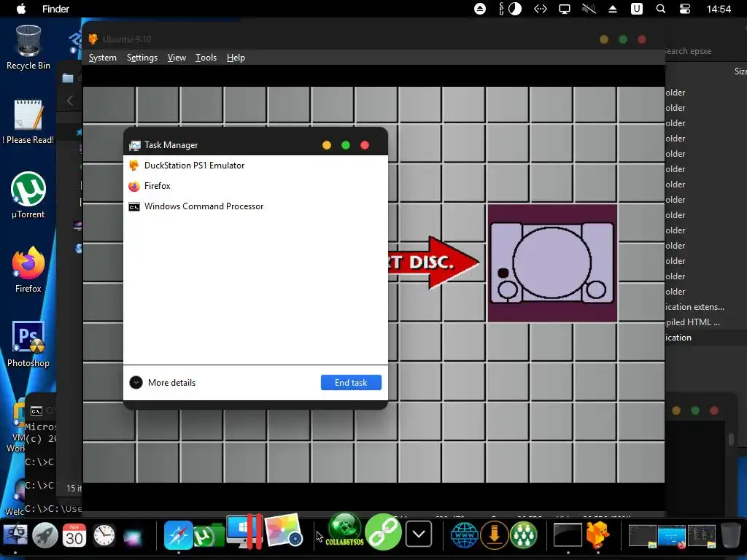The image size is (747, 560).
Task: Open the WWW globe icon in dock
Action: [464, 535]
